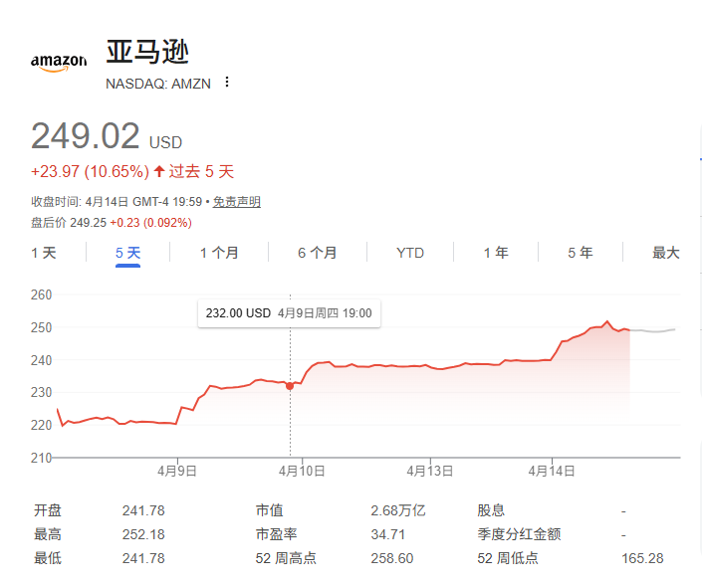Image resolution: width=702 pixels, height=588 pixels.
Task: Click the gray after-hours line segment
Action: point(653,330)
